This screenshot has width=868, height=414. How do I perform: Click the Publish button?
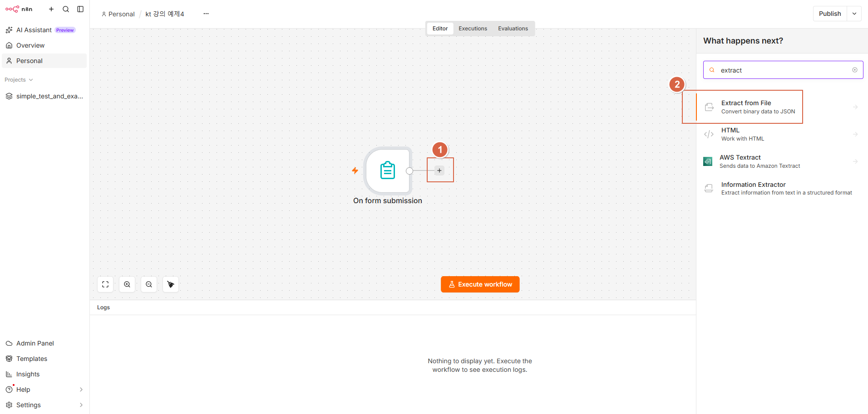pyautogui.click(x=830, y=14)
